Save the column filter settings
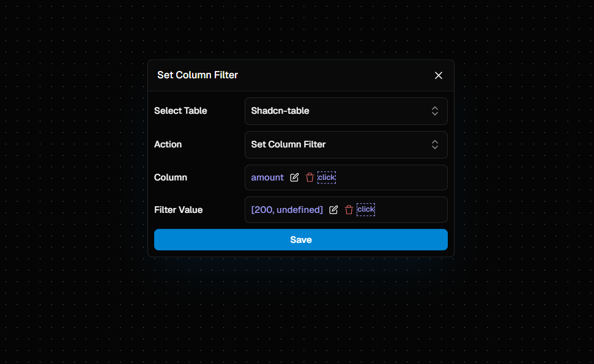This screenshot has width=594, height=364. (x=300, y=239)
